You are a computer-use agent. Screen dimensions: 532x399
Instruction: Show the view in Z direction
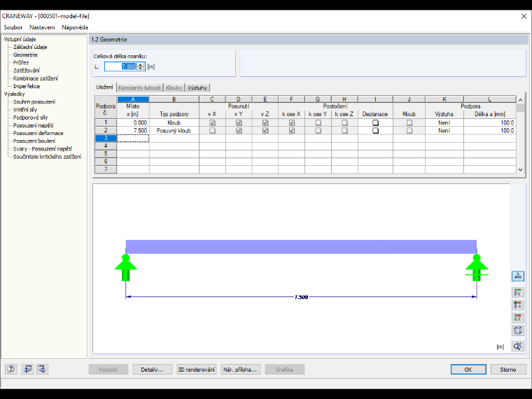coord(518,318)
